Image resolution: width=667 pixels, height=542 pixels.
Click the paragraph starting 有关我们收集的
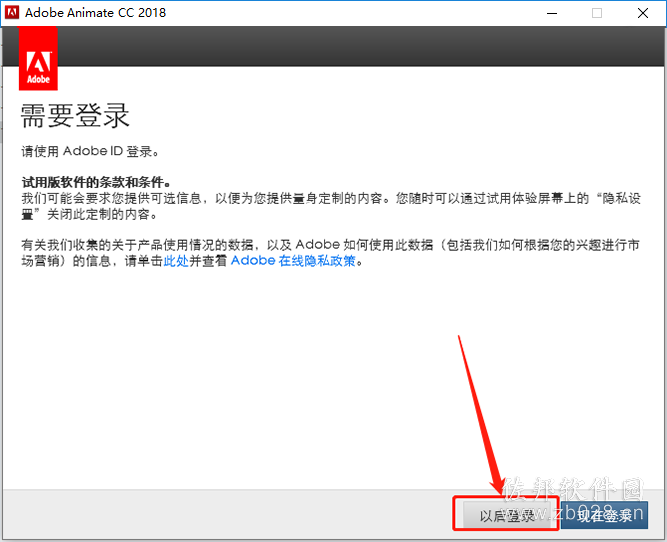pos(330,253)
